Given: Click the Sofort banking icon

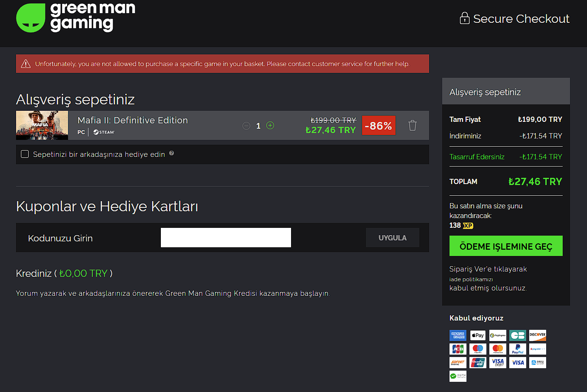Looking at the screenshot, I should 458,362.
